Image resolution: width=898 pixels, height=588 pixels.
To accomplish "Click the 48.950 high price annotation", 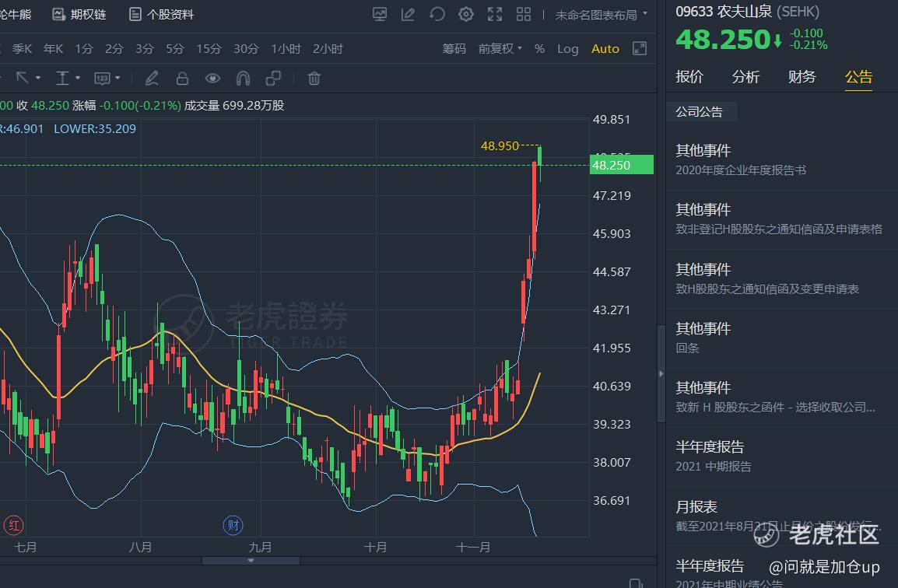I will click(x=500, y=146).
